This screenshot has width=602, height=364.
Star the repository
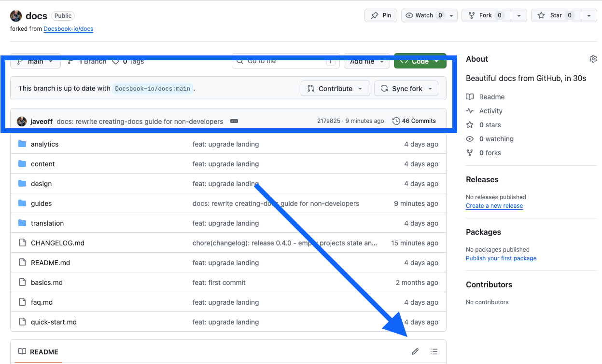(x=556, y=15)
